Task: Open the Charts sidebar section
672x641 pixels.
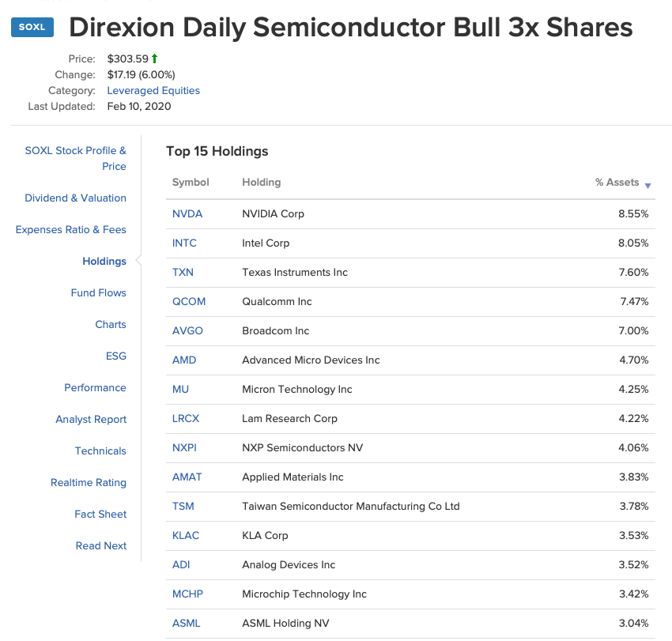Action: [111, 325]
